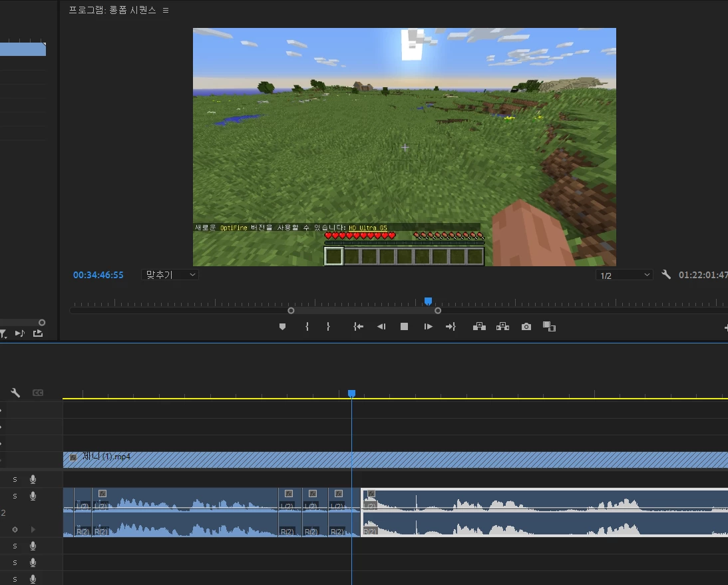Viewport: 728px width, 585px height.
Task: Add a marker in the Program monitor
Action: tap(282, 327)
